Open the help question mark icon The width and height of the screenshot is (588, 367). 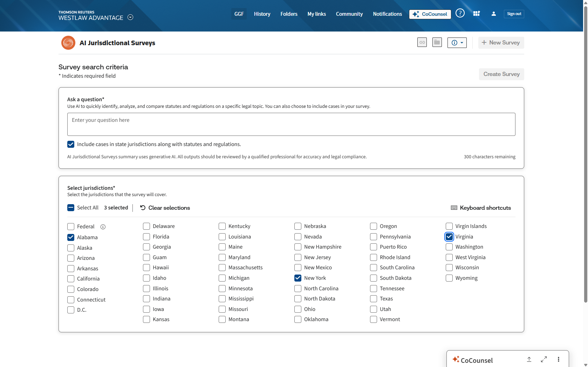tap(460, 13)
